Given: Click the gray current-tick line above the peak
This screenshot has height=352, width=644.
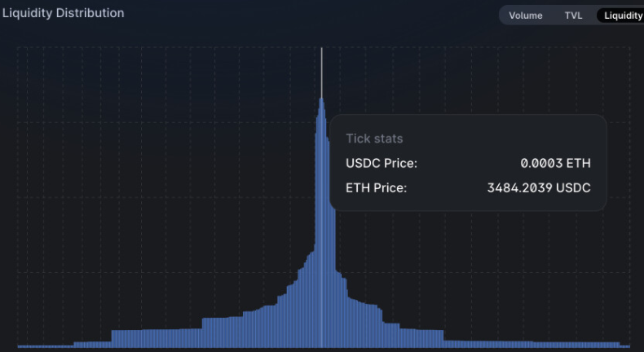Looking at the screenshot, I should 321,73.
